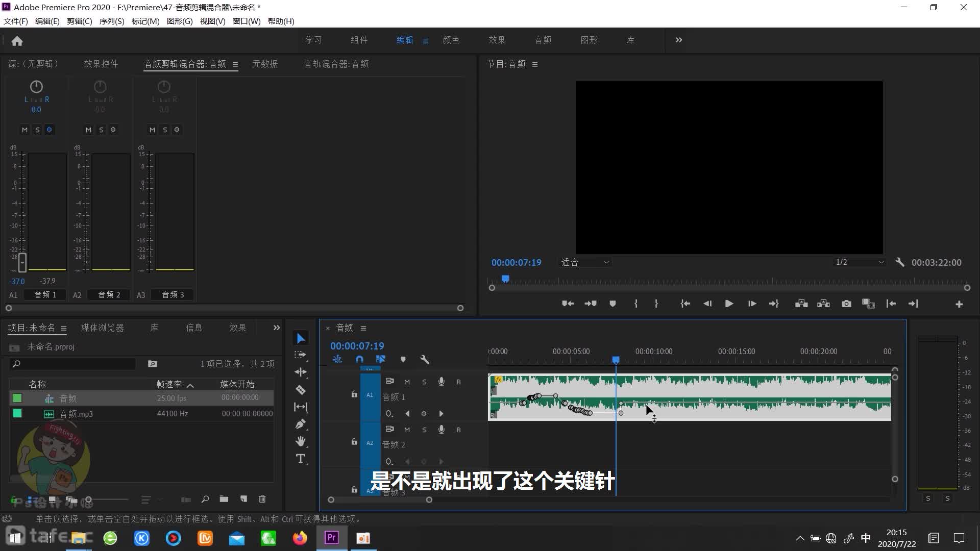The width and height of the screenshot is (980, 551).
Task: Open timeline 音频 sequence panel menu
Action: [x=363, y=328]
